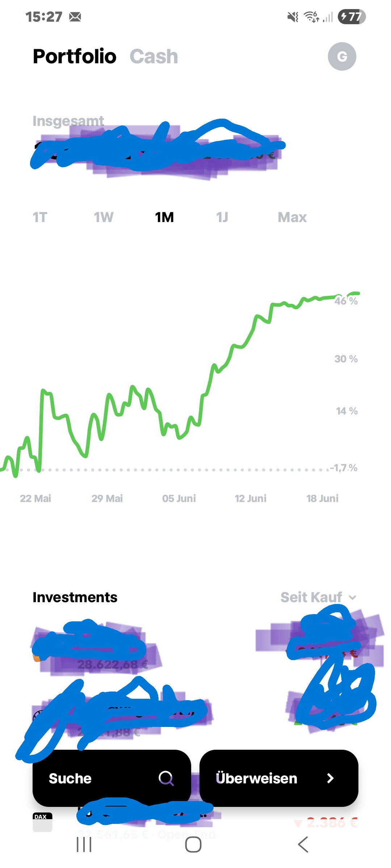Tap the magnifier icon in Suche

coord(166,778)
